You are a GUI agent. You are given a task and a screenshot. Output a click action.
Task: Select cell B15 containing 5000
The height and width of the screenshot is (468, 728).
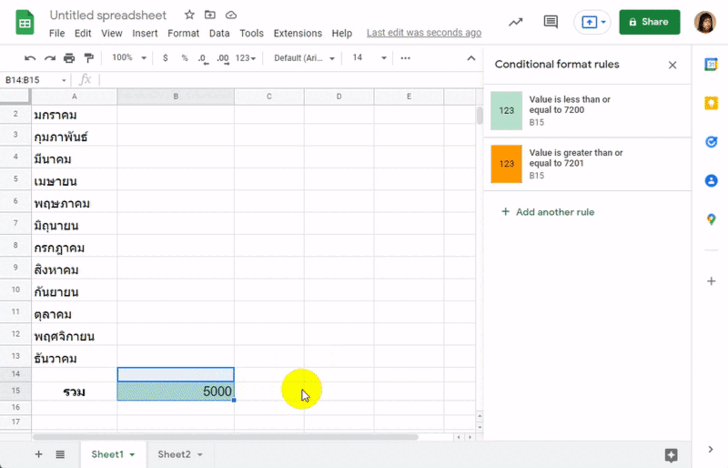(x=176, y=391)
